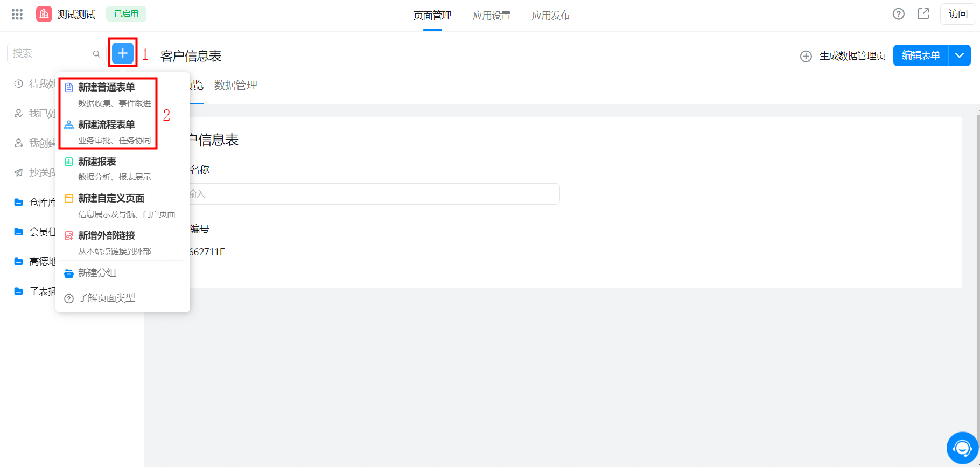Click the 了解页面类型 question icon
This screenshot has height=467, width=980.
[69, 298]
